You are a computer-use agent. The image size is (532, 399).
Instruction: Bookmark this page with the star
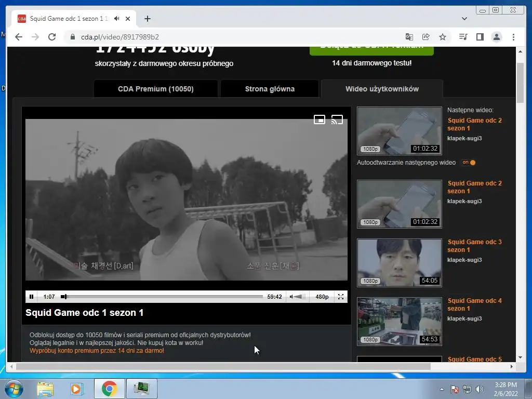tap(443, 37)
